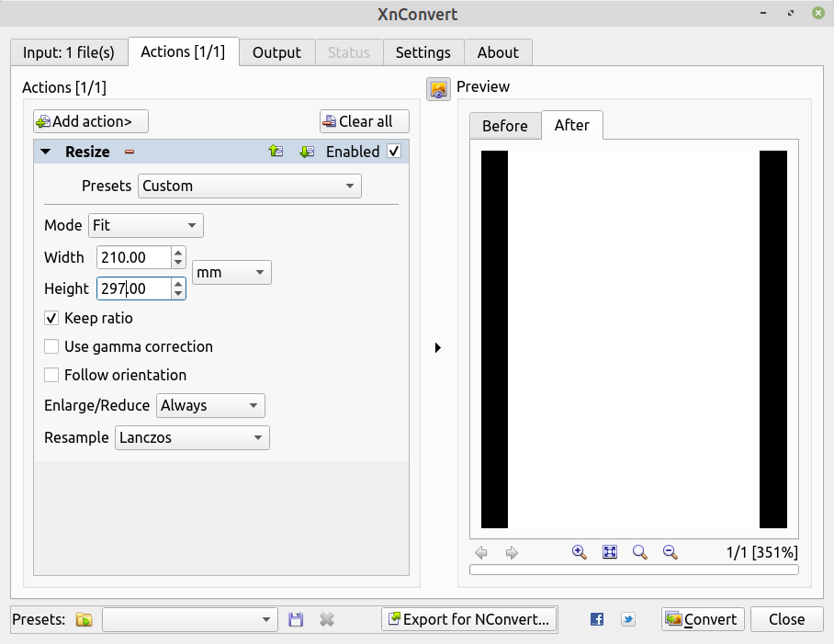Increase Height with the up spinner
This screenshot has height=644, width=834.
pos(178,284)
